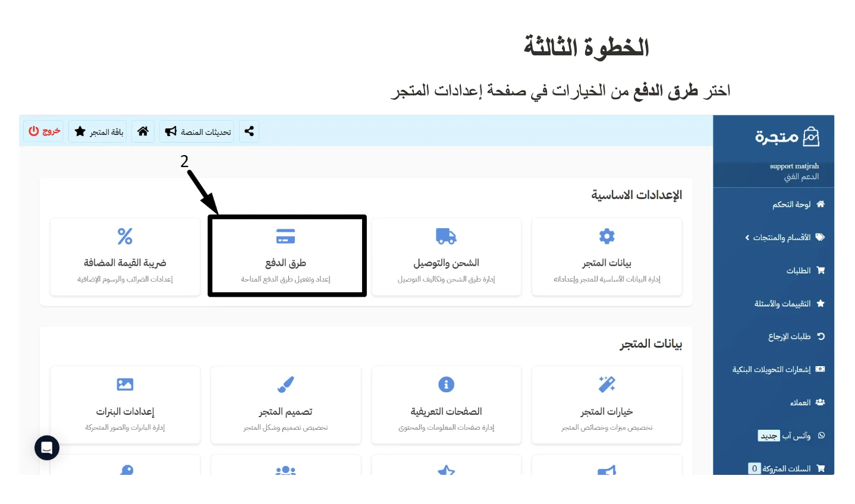Click the star icon beside التقييمات والأسئلة

pos(821,303)
